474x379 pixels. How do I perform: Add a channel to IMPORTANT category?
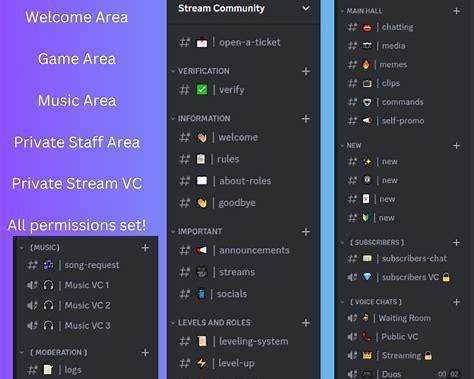[x=306, y=232]
